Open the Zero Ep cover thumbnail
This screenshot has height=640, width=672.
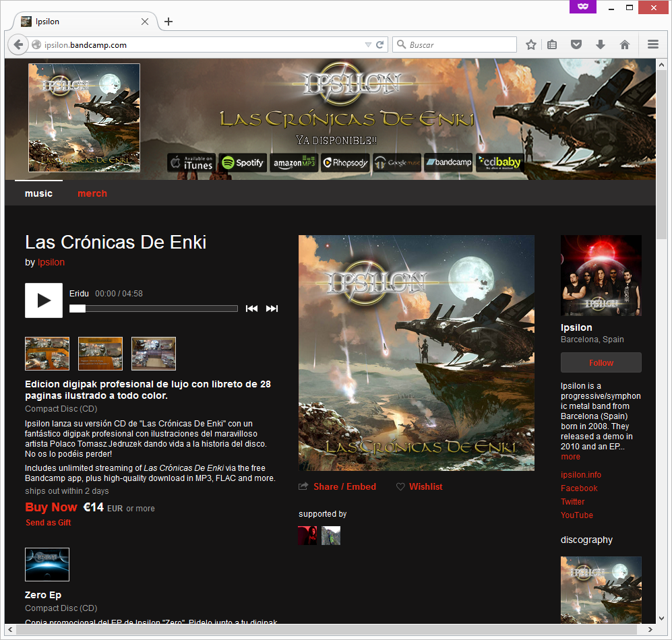pos(47,564)
